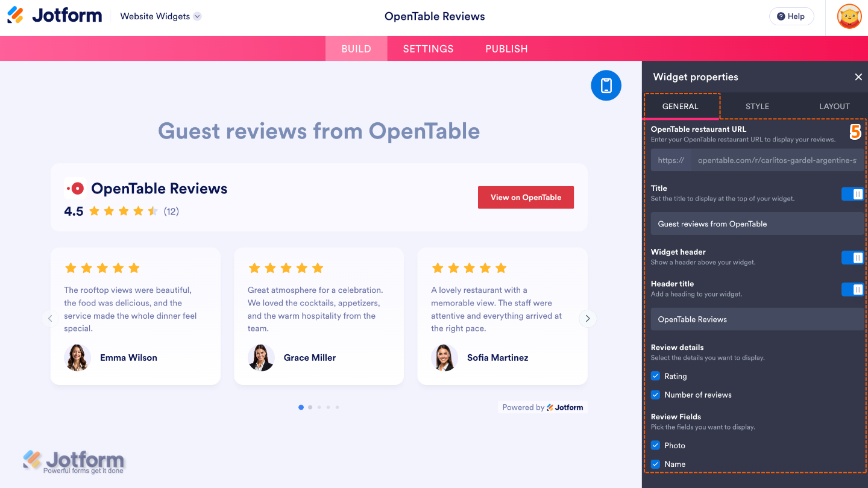Select the GENERAL properties tab
Image resolution: width=868 pixels, height=488 pixels.
click(x=680, y=106)
